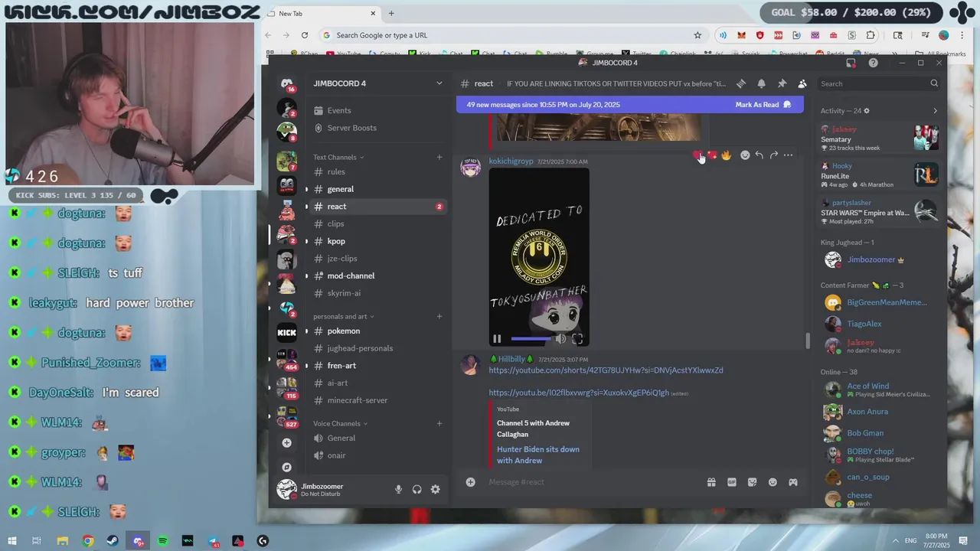The width and height of the screenshot is (980, 551).
Task: Click the Discord inbox icon in title bar
Action: pyautogui.click(x=851, y=63)
